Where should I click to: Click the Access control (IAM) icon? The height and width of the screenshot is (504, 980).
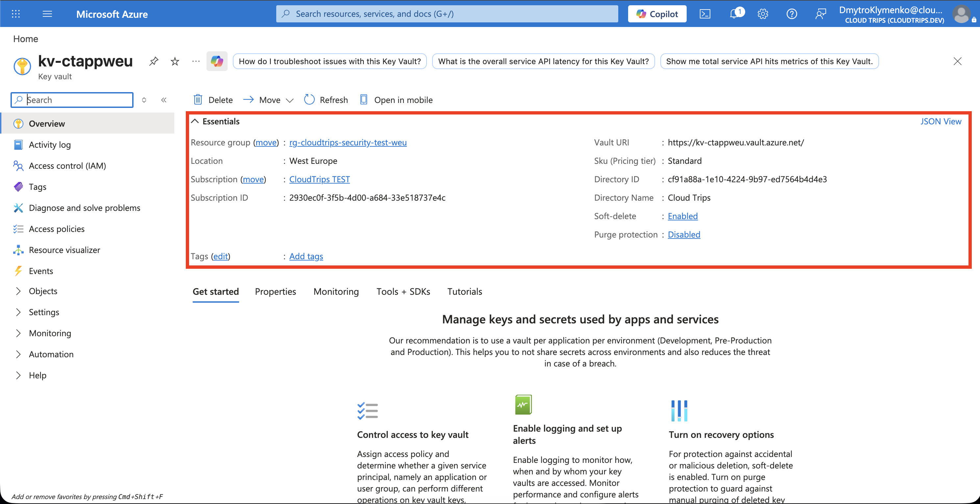18,165
